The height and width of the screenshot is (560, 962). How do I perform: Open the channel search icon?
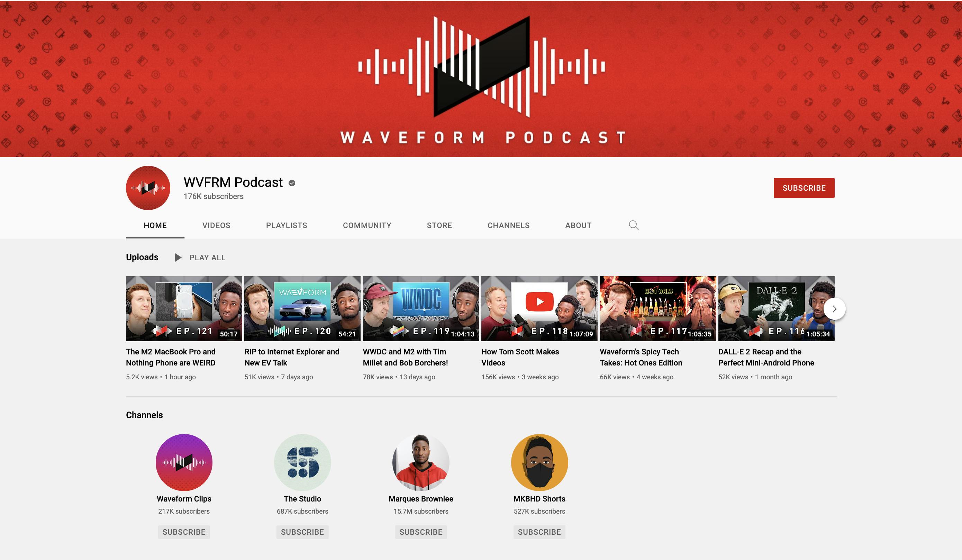[634, 225]
